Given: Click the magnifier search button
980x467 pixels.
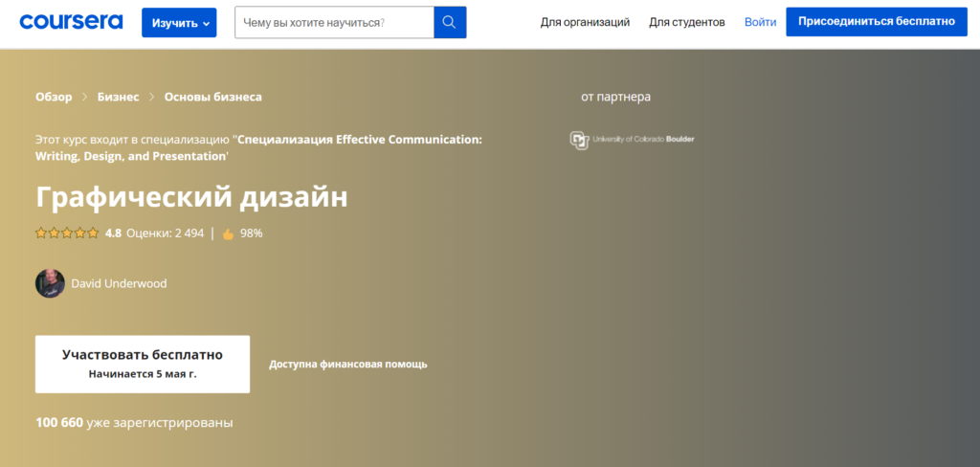Looking at the screenshot, I should [450, 23].
